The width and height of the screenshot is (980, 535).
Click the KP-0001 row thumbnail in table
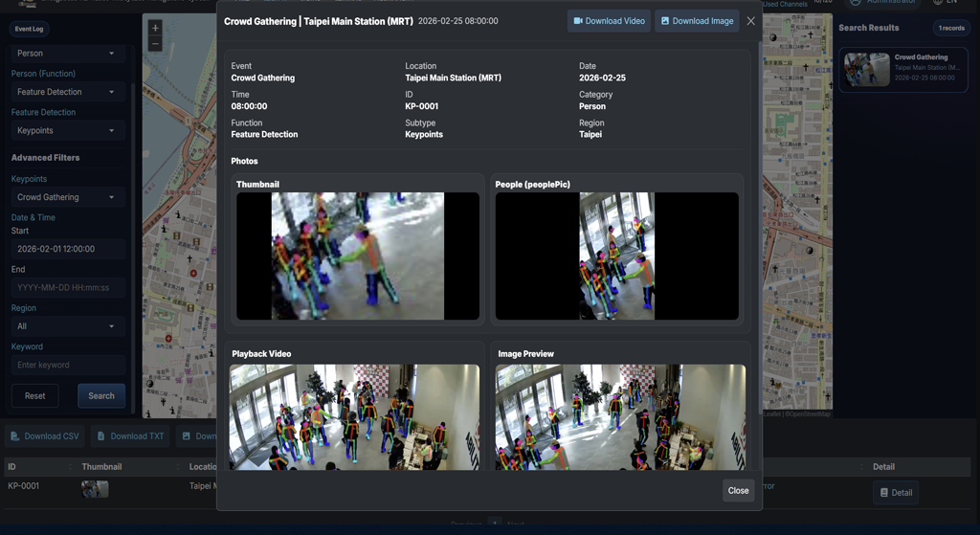(x=95, y=489)
